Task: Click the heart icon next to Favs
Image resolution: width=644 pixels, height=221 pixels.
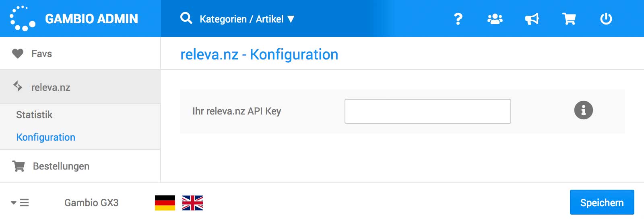Action: 18,53
